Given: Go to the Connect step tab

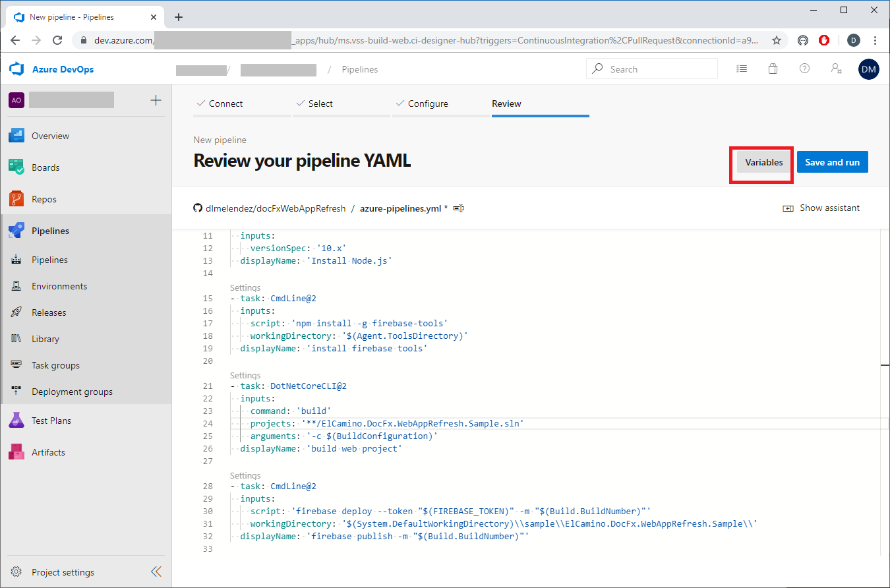Looking at the screenshot, I should pyautogui.click(x=225, y=103).
